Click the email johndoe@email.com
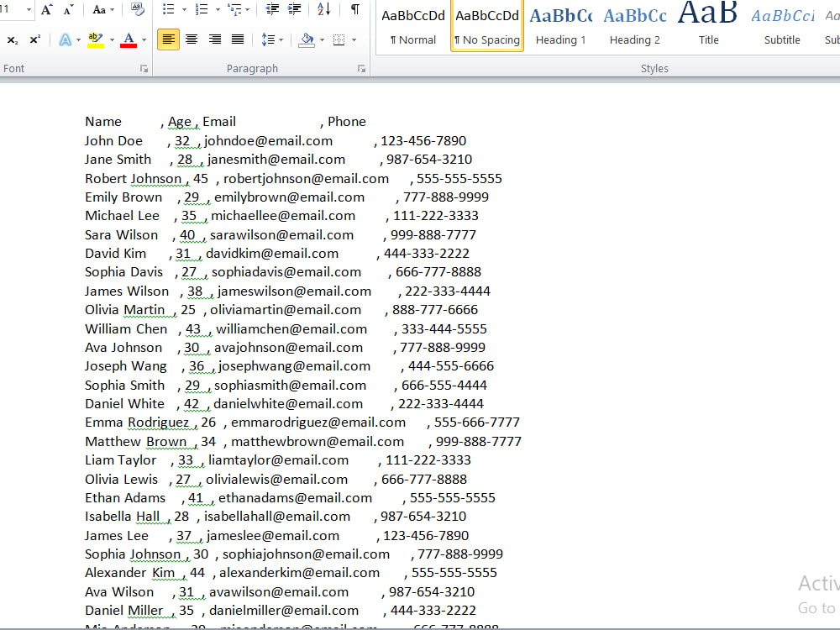The width and height of the screenshot is (840, 630). click(x=269, y=141)
